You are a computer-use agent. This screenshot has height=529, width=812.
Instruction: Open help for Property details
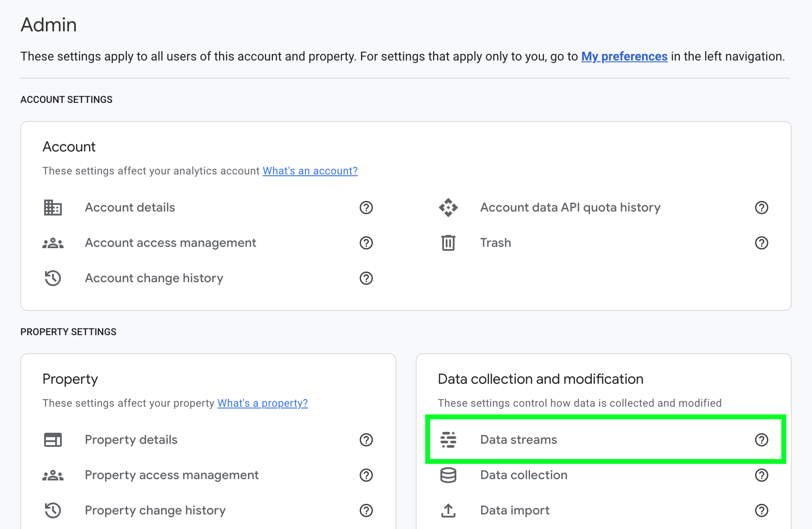point(366,440)
